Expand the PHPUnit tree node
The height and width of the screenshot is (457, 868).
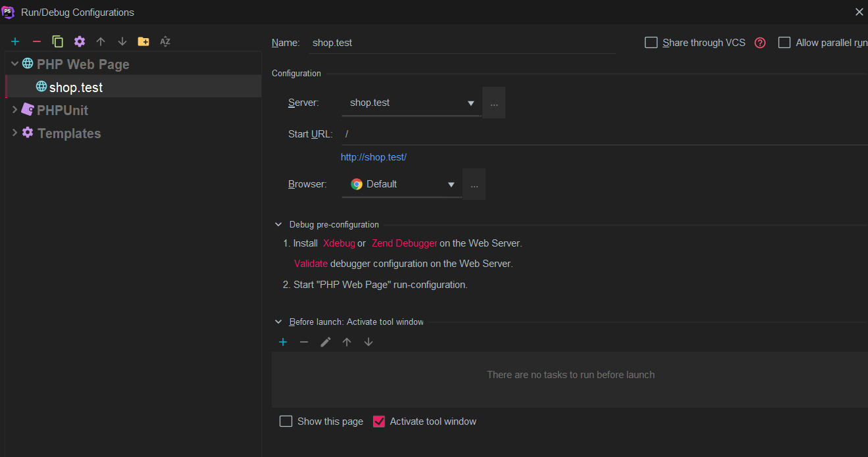click(15, 110)
